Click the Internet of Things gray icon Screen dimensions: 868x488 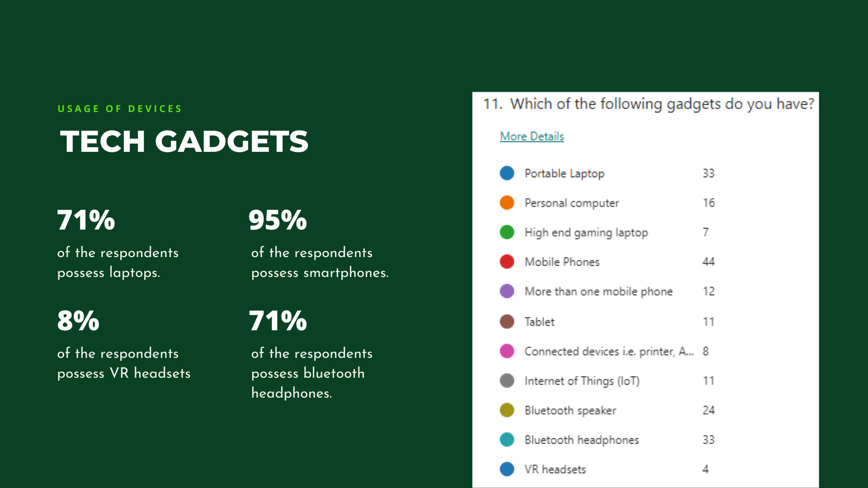pos(507,381)
